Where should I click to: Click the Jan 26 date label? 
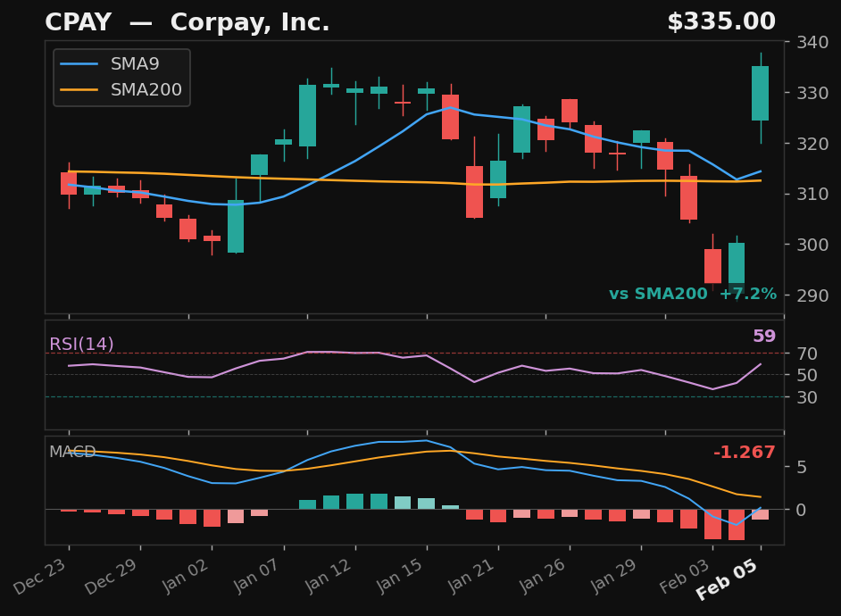click(x=542, y=575)
